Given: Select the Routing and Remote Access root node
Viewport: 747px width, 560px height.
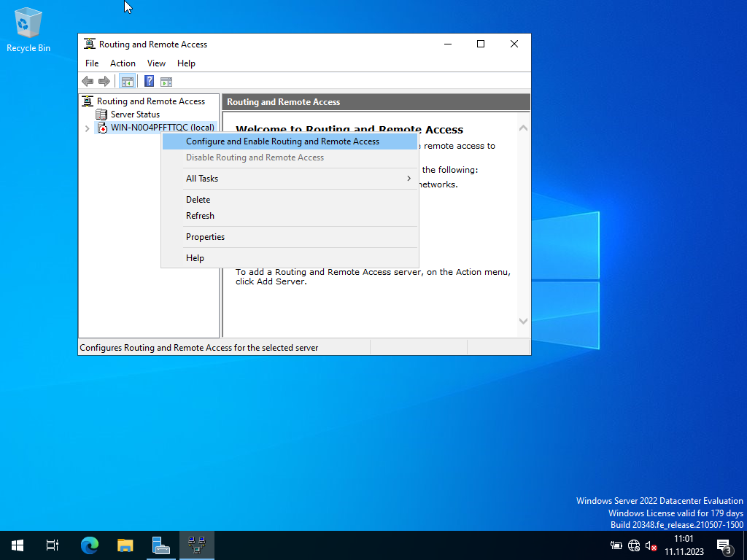Looking at the screenshot, I should pyautogui.click(x=150, y=101).
